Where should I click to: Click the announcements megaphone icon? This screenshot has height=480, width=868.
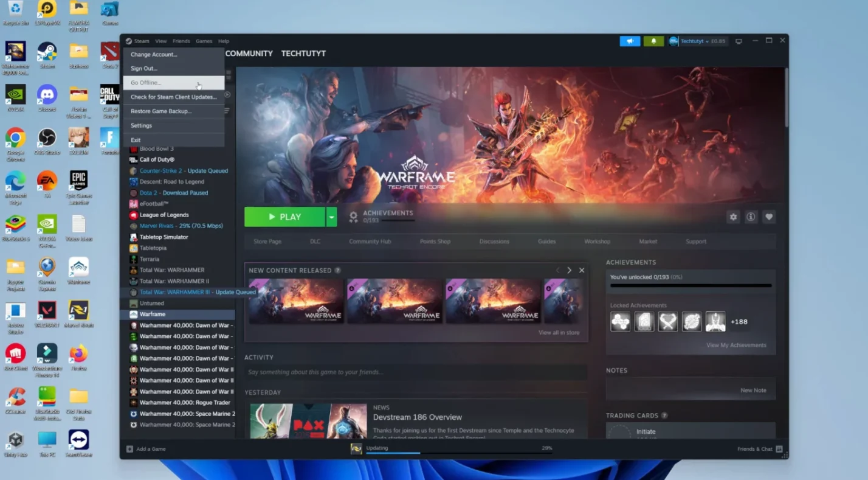tap(630, 41)
